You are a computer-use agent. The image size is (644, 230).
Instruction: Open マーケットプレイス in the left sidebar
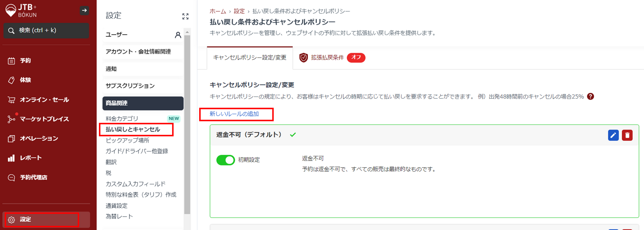[44, 119]
